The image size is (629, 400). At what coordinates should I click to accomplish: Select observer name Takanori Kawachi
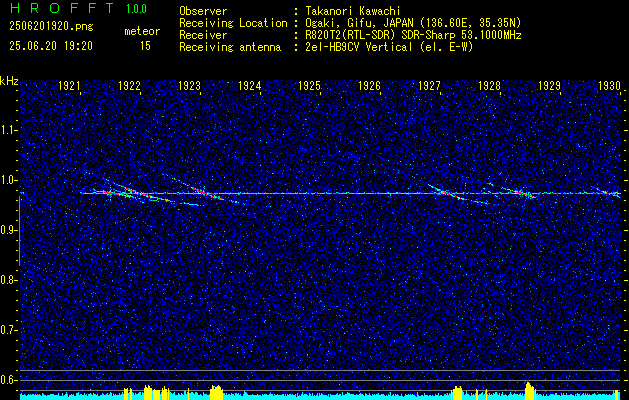[x=353, y=11]
